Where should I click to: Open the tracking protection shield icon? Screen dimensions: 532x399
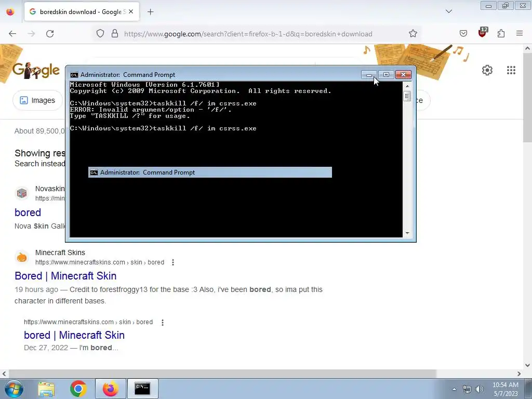click(100, 34)
